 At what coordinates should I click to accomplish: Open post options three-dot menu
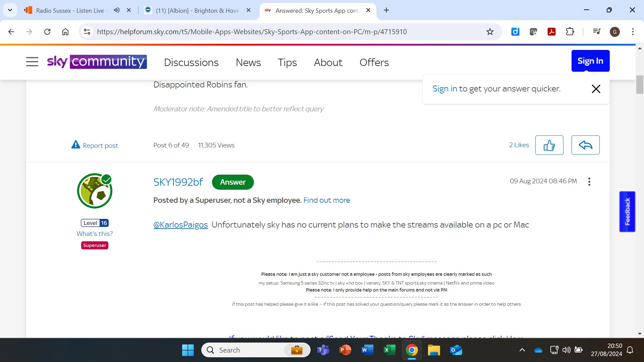[x=589, y=182]
